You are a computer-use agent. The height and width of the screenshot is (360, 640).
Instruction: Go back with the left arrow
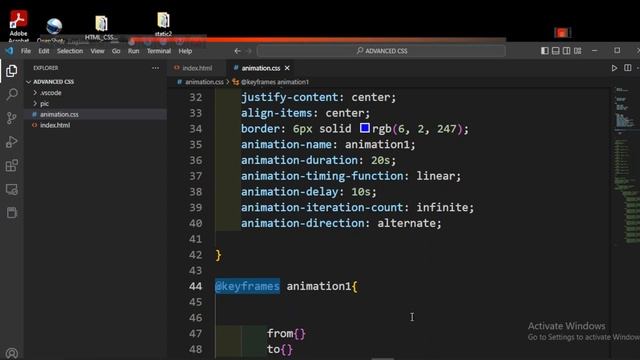tap(238, 51)
